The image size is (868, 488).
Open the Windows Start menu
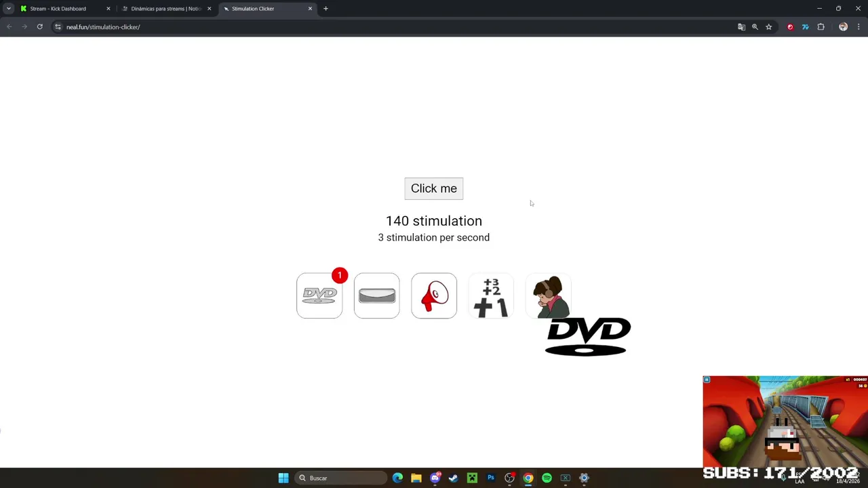(x=283, y=478)
